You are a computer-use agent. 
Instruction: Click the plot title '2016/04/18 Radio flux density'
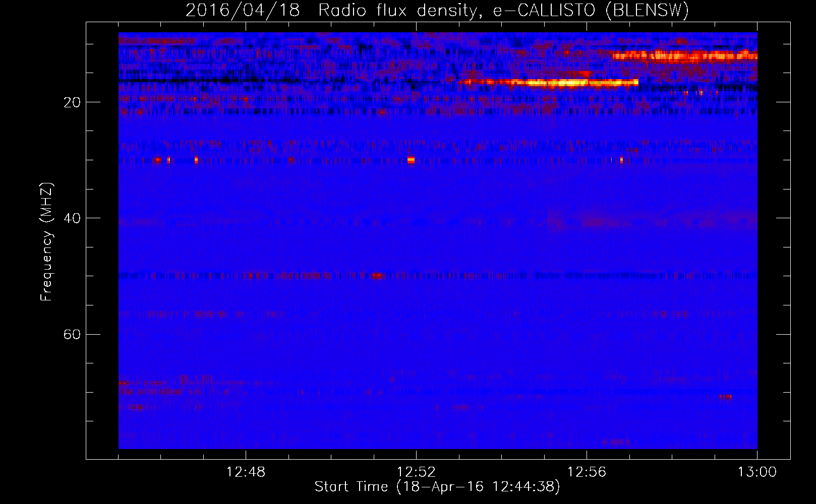(333, 11)
